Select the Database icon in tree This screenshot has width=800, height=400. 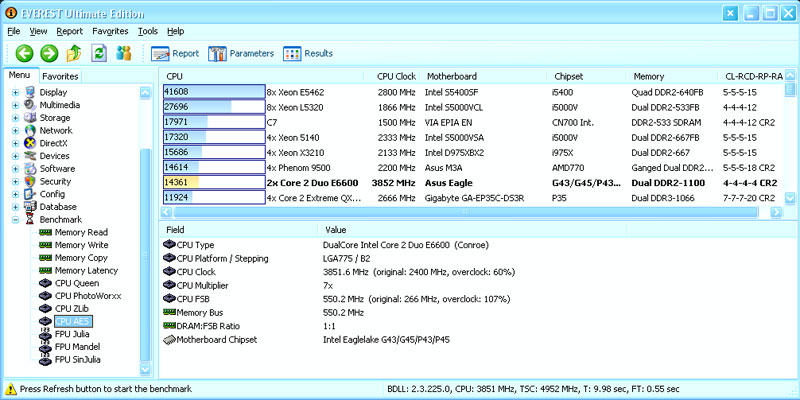click(x=30, y=207)
